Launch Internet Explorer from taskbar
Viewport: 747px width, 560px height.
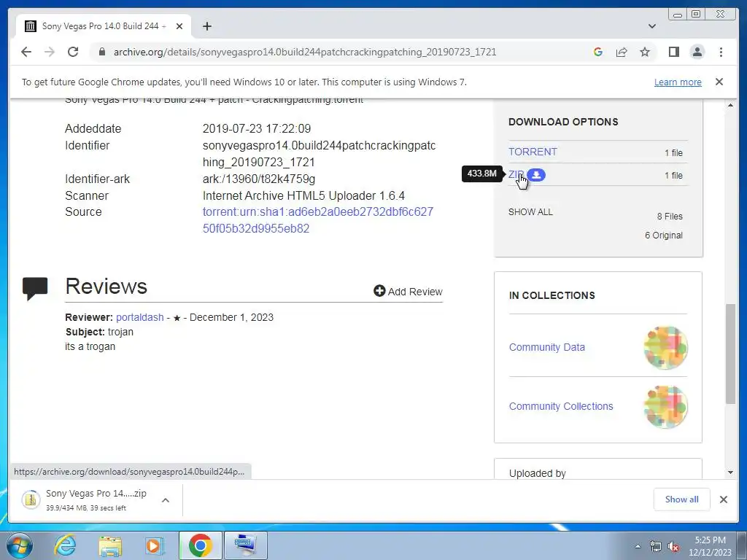(x=64, y=545)
